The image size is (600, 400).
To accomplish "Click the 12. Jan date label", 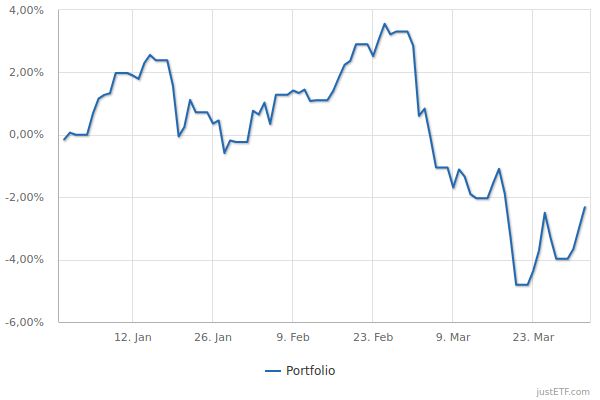I will pos(133,337).
